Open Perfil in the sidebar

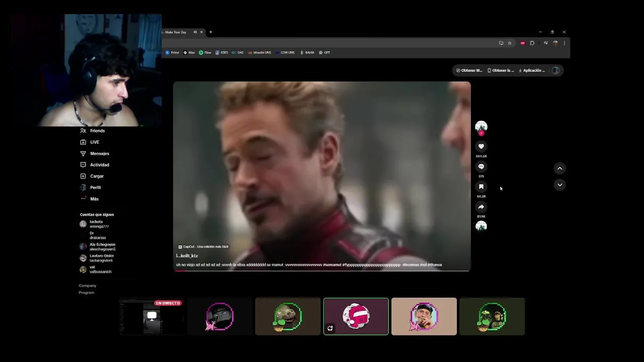point(91,188)
